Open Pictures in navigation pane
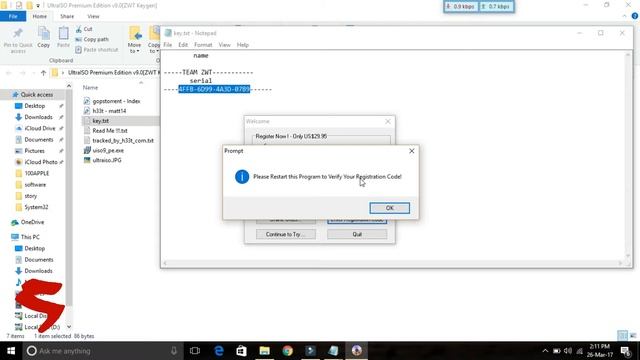 (x=34, y=151)
